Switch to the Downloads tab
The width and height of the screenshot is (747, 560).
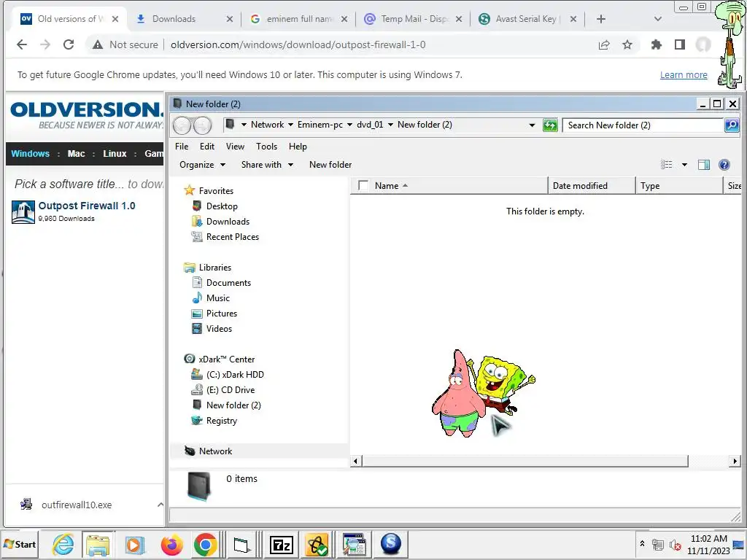pos(184,19)
